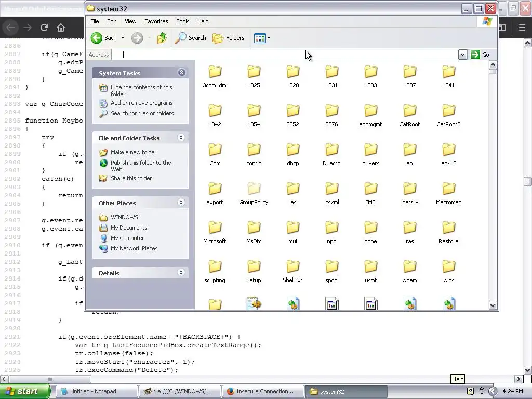Viewport: 532px width, 399px height.
Task: Click Make a new folder link
Action: click(134, 152)
